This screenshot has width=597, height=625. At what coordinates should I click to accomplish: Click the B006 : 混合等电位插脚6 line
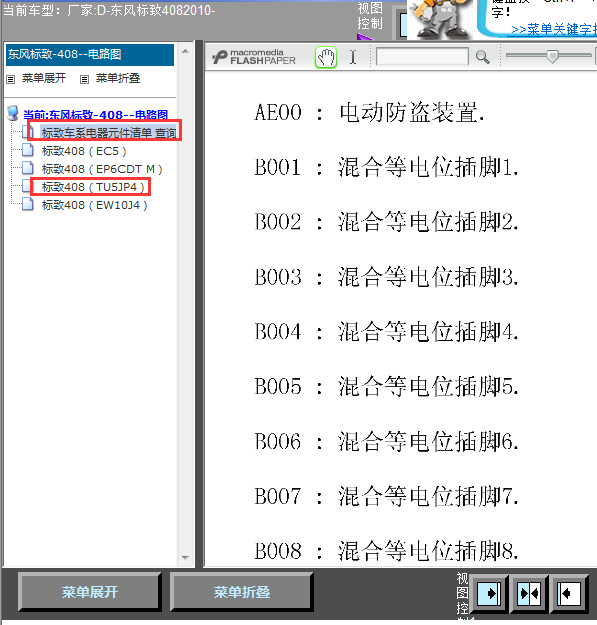387,442
